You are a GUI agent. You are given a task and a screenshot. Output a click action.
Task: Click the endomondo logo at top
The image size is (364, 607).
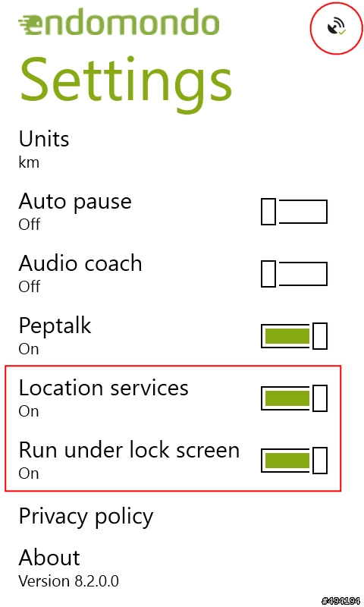coord(119,23)
